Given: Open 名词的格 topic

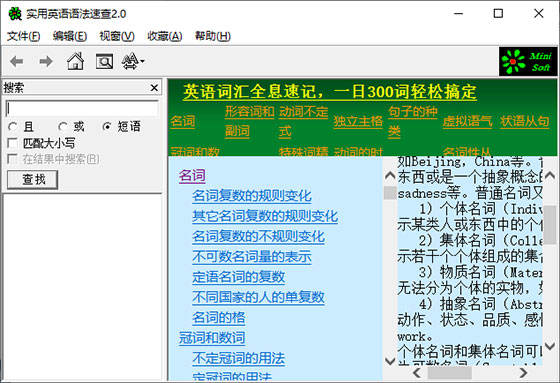Looking at the screenshot, I should click(219, 317).
